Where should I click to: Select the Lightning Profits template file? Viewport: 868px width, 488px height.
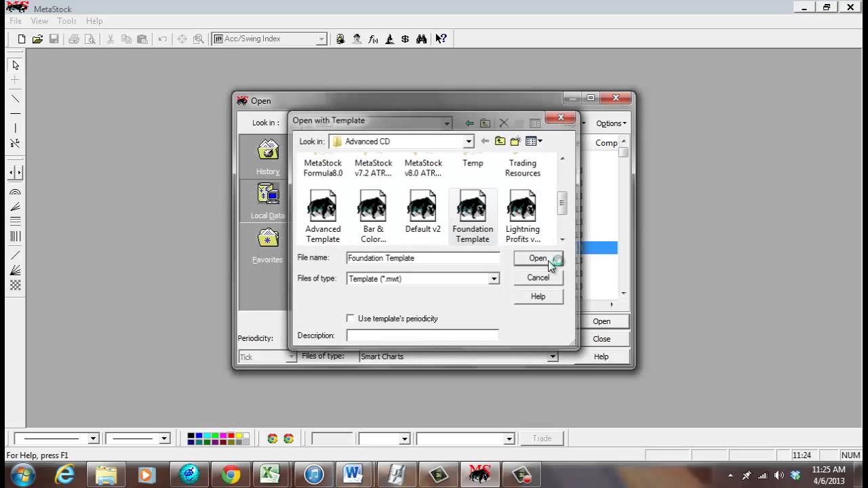523,216
